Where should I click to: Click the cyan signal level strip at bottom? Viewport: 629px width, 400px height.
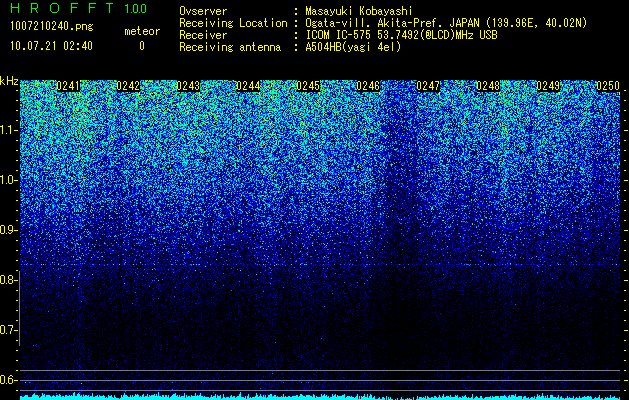pos(320,397)
